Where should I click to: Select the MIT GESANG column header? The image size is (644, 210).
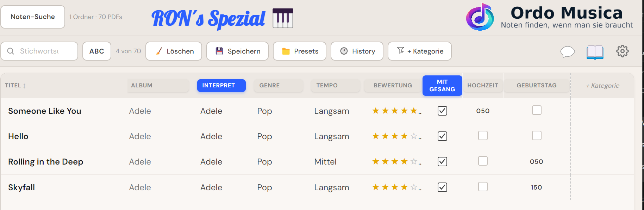(442, 86)
